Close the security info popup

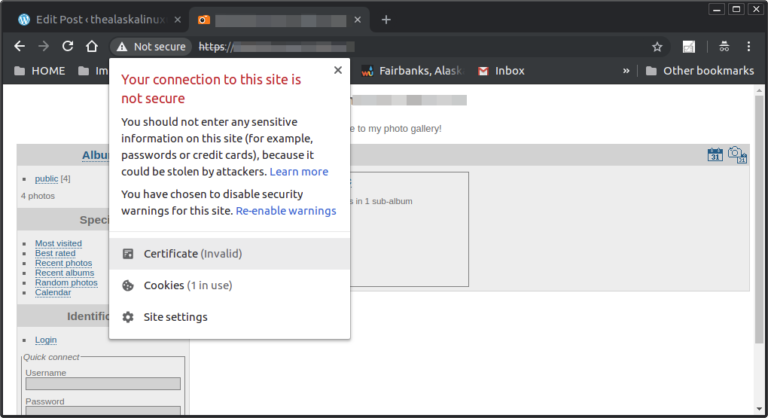point(338,70)
